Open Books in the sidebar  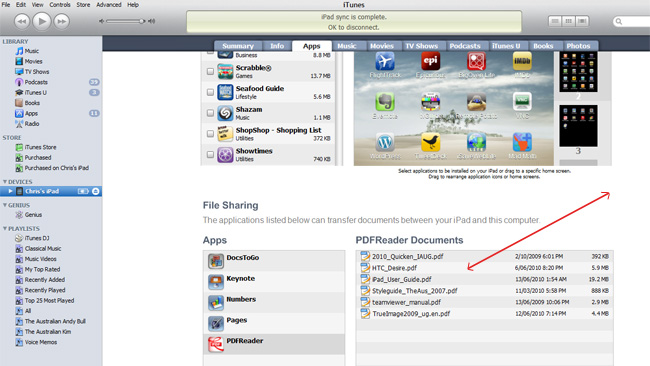point(32,103)
